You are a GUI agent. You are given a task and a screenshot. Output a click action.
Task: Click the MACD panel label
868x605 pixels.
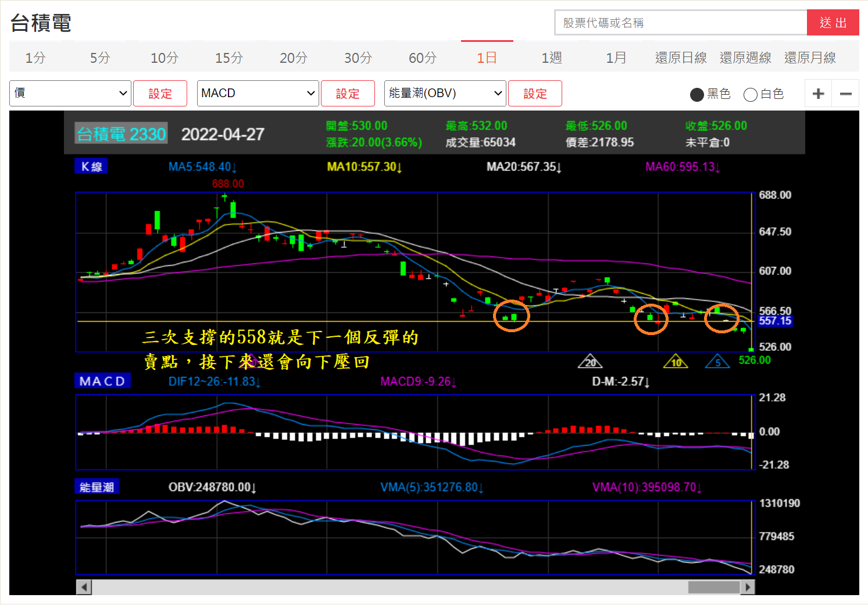coord(102,381)
